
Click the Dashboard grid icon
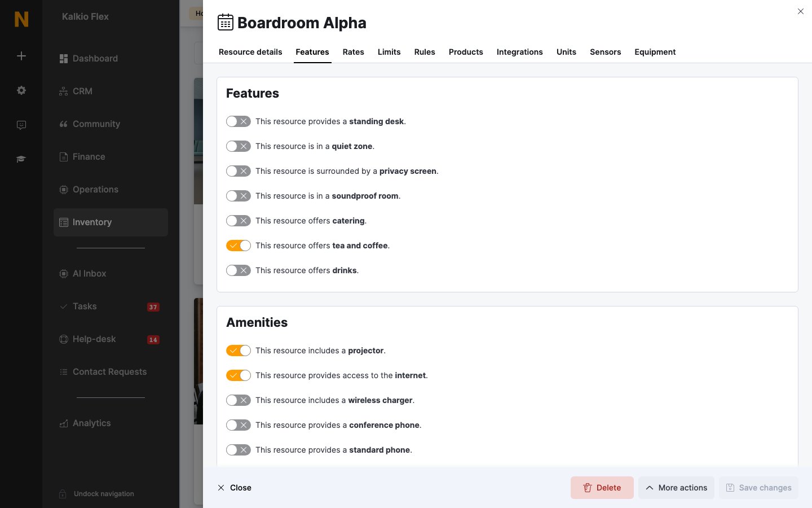click(x=64, y=59)
